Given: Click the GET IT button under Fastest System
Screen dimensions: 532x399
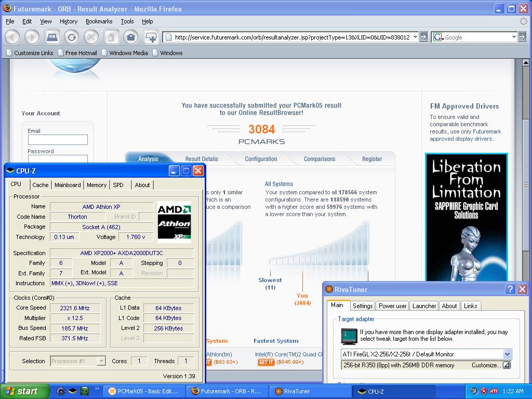Looking at the screenshot, I should click(266, 362).
